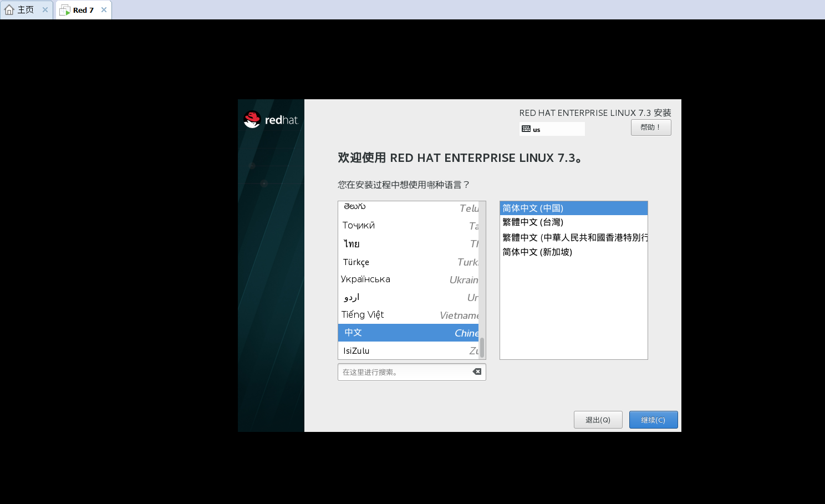Click the us keyboard layout indicator
The height and width of the screenshot is (504, 825).
[552, 129]
